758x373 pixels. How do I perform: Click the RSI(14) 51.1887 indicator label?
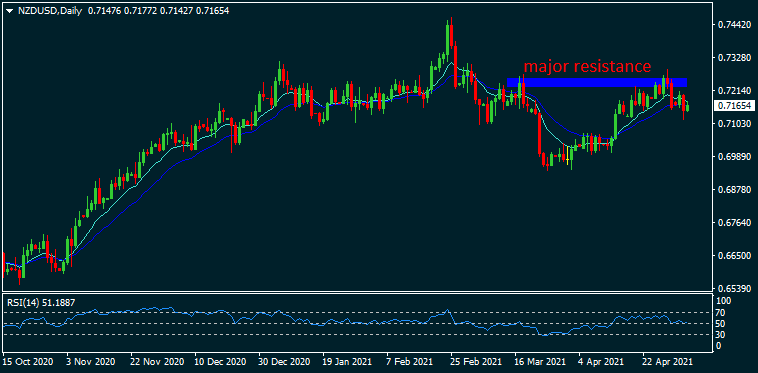point(41,302)
